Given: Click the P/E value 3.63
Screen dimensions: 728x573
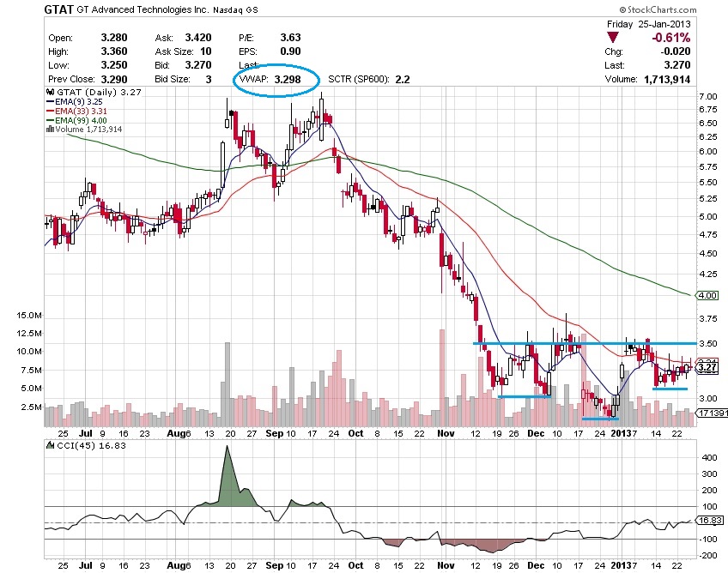Looking at the screenshot, I should [291, 38].
